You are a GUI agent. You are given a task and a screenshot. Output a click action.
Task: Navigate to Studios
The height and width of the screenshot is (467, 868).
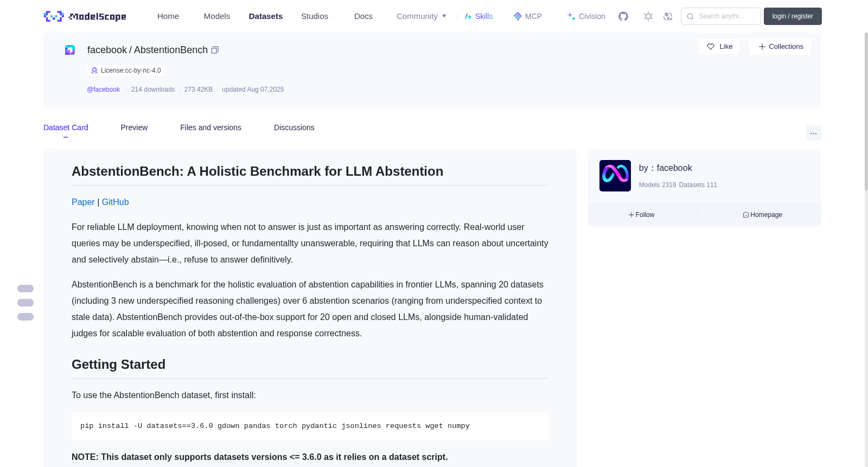[x=315, y=16]
